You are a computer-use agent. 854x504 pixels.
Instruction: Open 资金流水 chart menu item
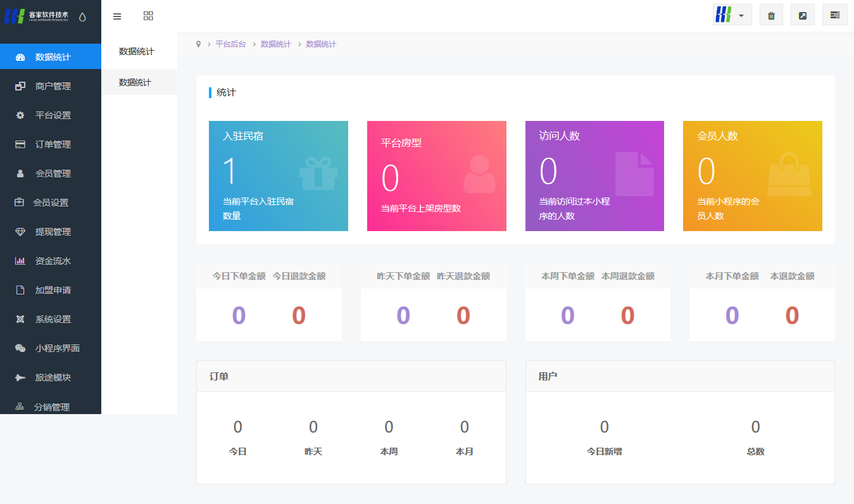pyautogui.click(x=53, y=261)
